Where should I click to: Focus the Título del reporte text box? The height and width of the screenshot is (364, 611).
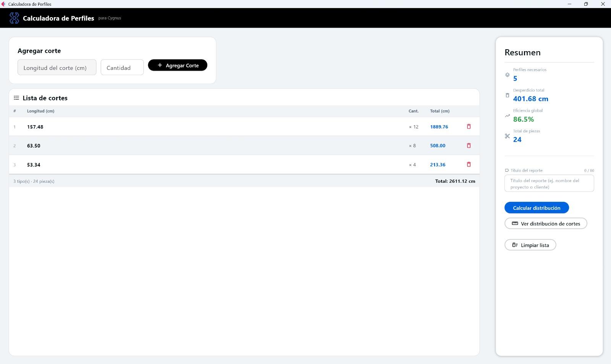click(549, 184)
